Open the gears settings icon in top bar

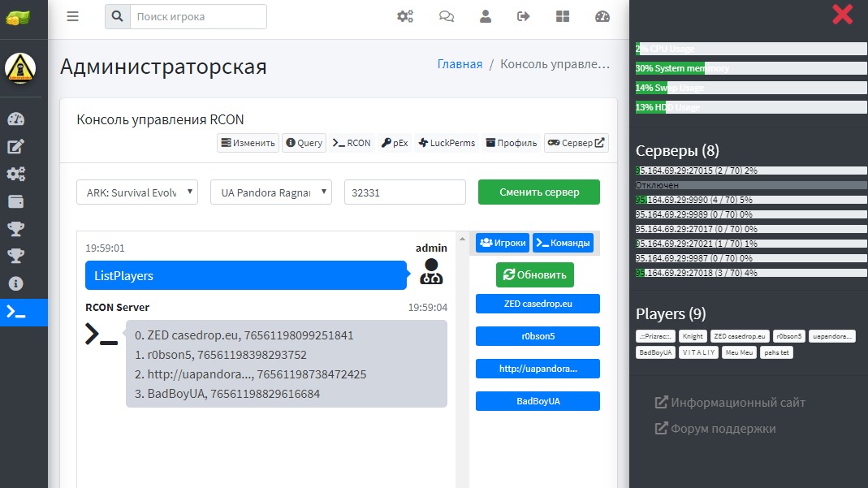click(x=405, y=16)
